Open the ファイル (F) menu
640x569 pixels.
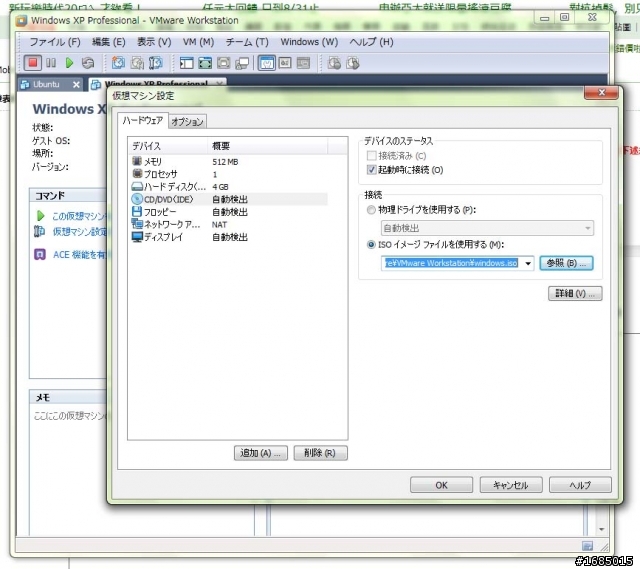(55, 42)
